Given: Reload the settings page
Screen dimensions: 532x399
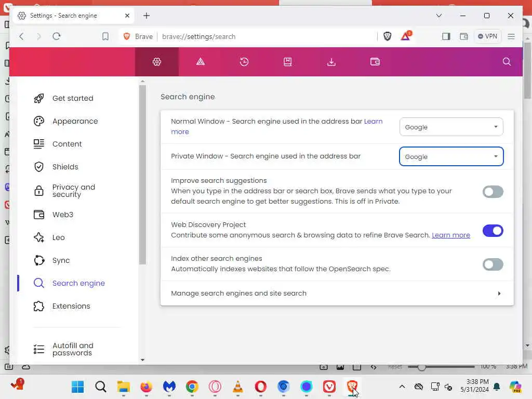Looking at the screenshot, I should click(57, 36).
